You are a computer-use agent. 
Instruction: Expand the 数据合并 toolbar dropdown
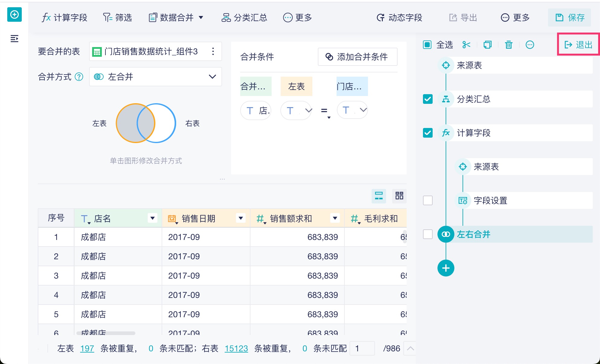point(201,18)
